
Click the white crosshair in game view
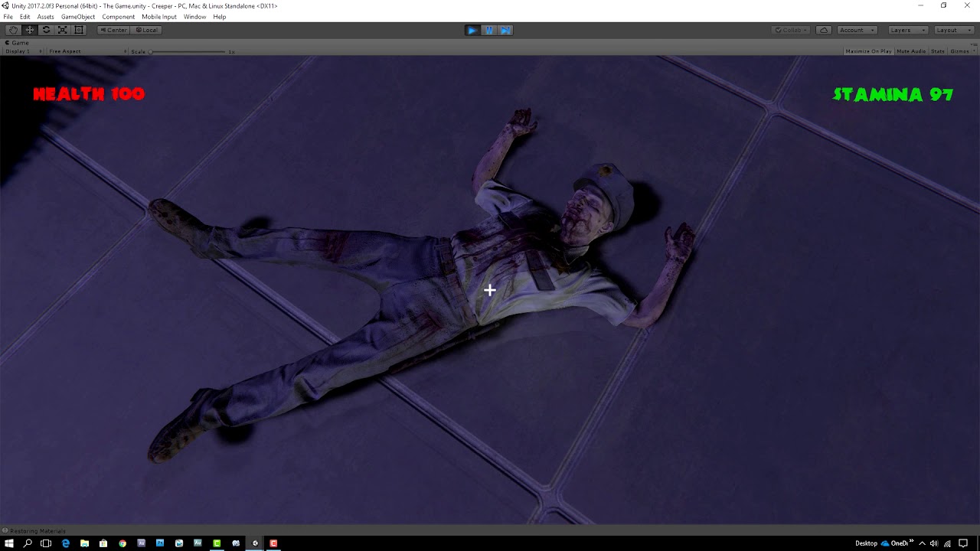pos(490,290)
